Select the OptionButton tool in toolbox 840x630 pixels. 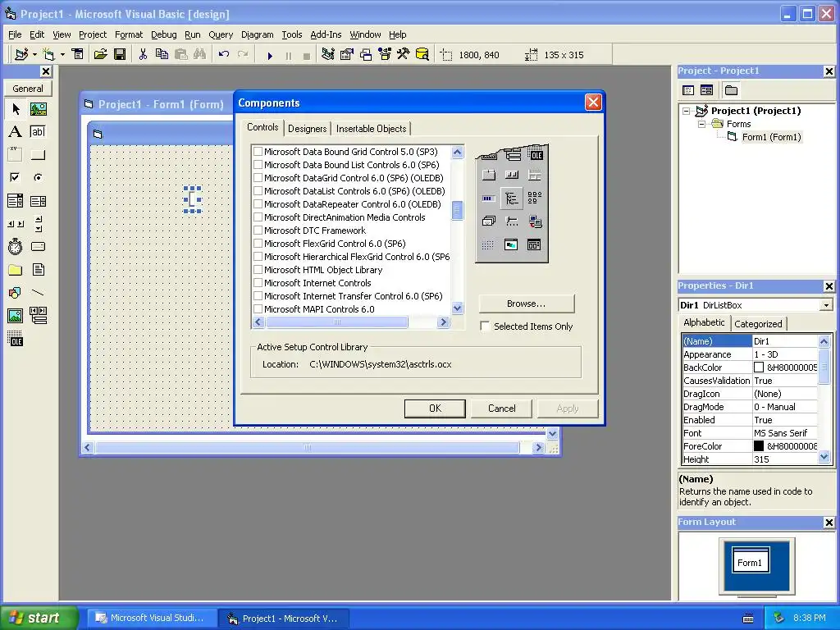(38, 177)
